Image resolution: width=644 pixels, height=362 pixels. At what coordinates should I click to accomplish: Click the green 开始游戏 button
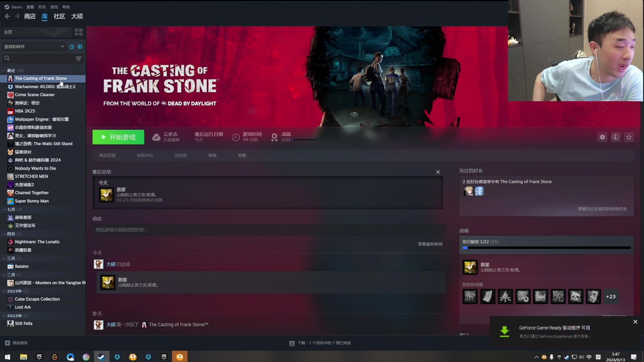118,137
